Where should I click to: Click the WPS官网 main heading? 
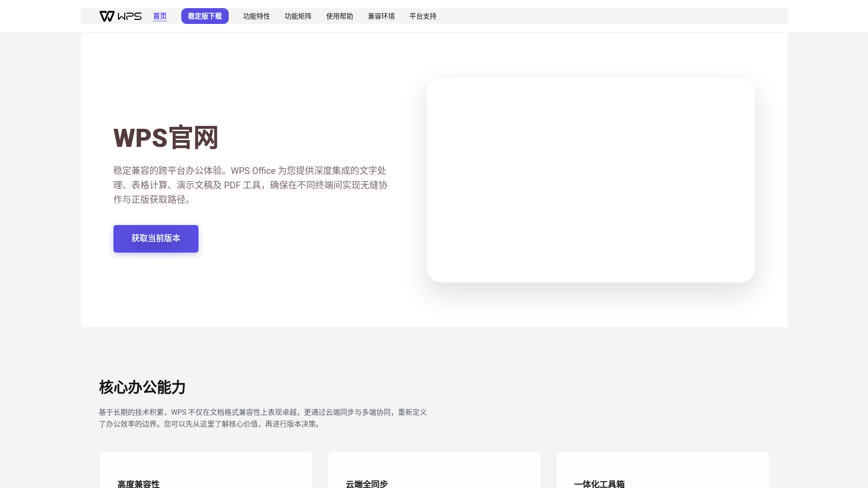[166, 137]
